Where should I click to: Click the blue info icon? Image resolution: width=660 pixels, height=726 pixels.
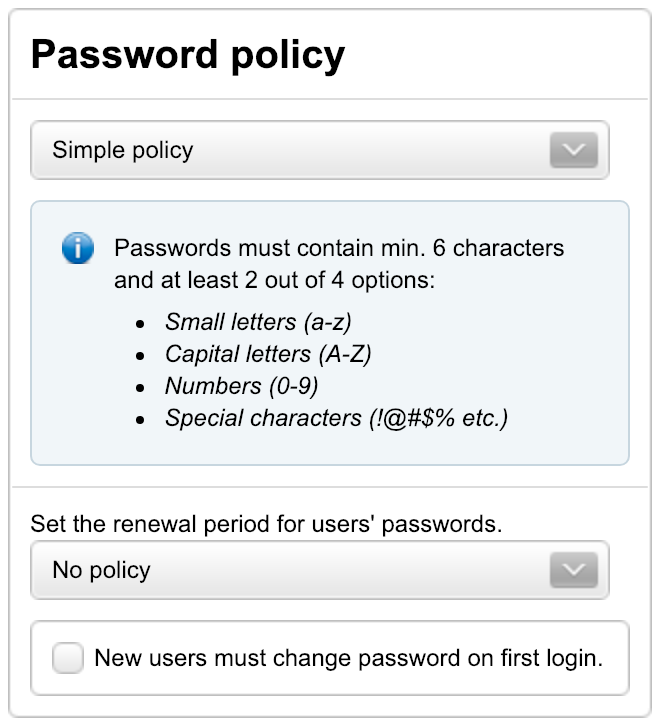(78, 248)
